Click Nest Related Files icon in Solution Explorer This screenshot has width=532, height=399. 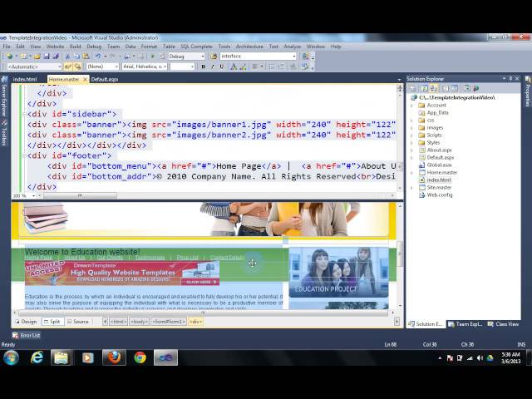[434, 89]
